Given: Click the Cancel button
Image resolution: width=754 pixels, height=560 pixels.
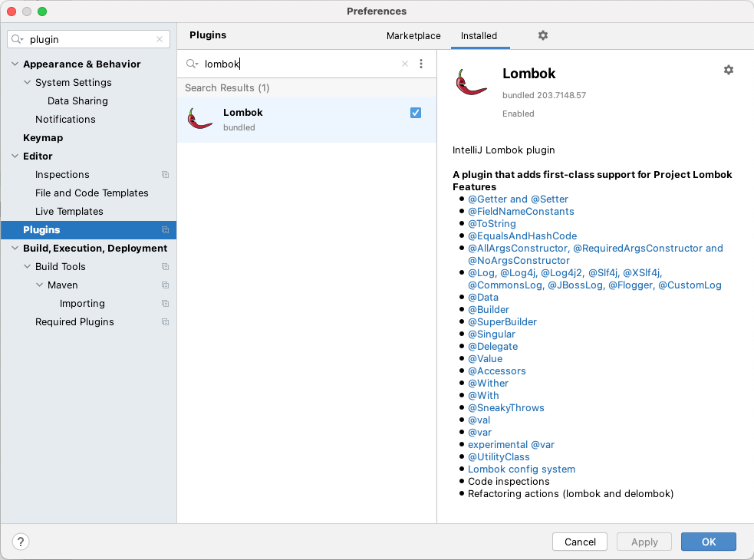Looking at the screenshot, I should click(x=580, y=542).
